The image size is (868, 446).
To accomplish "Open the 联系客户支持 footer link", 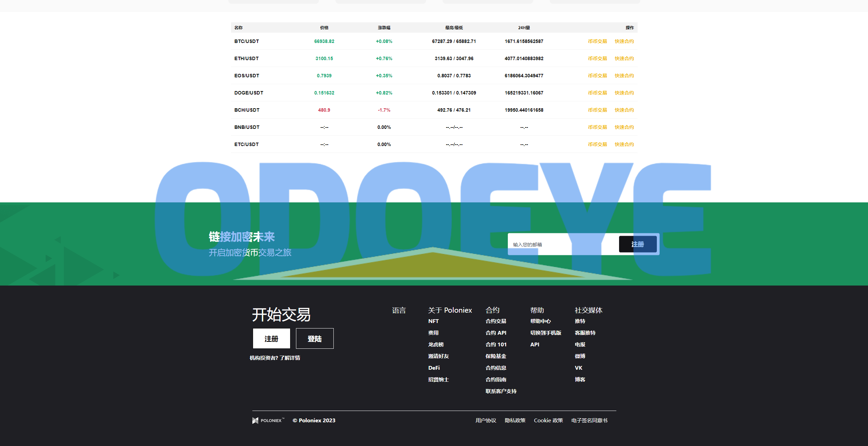I will 501,391.
